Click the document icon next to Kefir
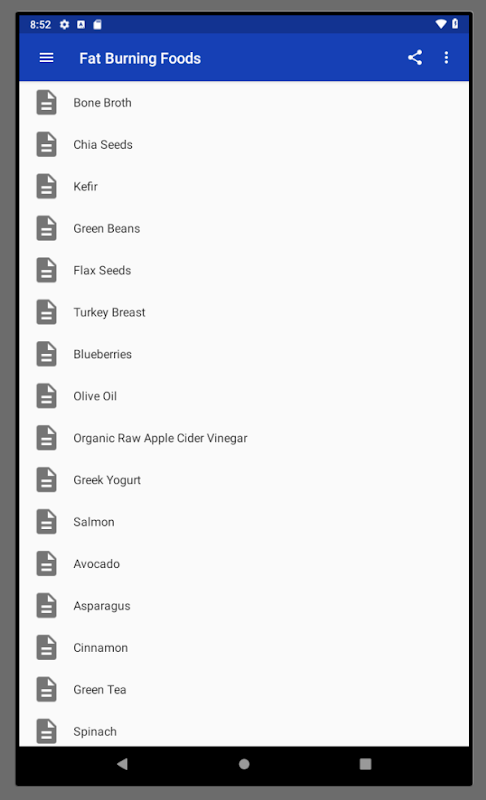This screenshot has height=800, width=486. [46, 186]
